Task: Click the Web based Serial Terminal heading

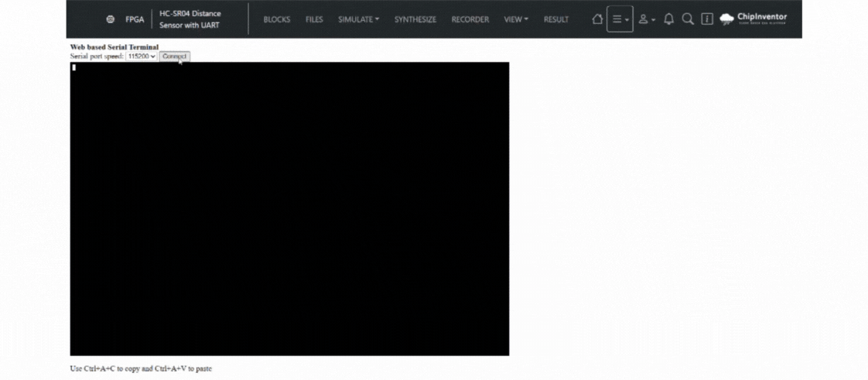Action: tap(114, 47)
